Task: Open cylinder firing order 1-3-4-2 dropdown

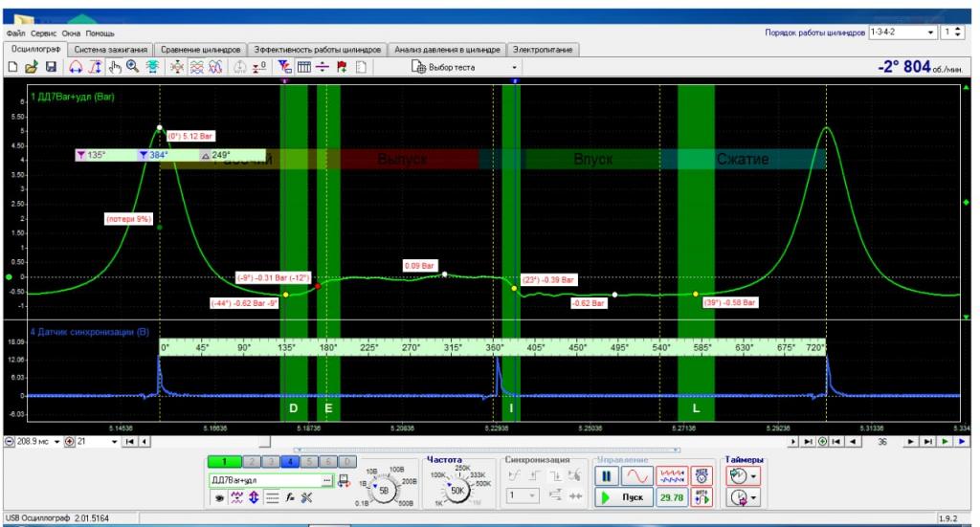Action: click(902, 32)
